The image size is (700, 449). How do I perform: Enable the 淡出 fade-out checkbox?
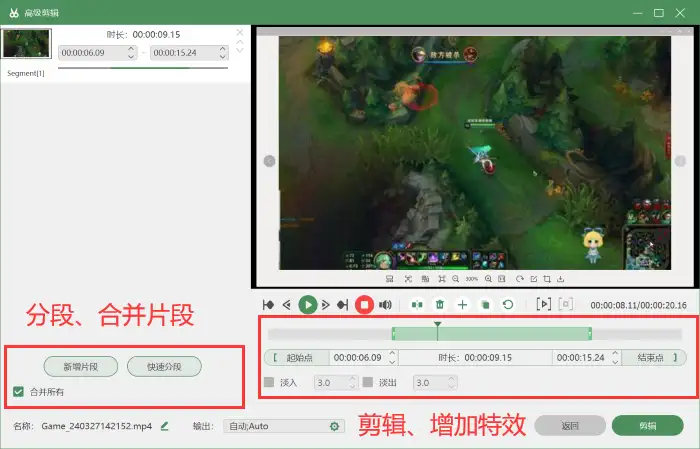[368, 382]
